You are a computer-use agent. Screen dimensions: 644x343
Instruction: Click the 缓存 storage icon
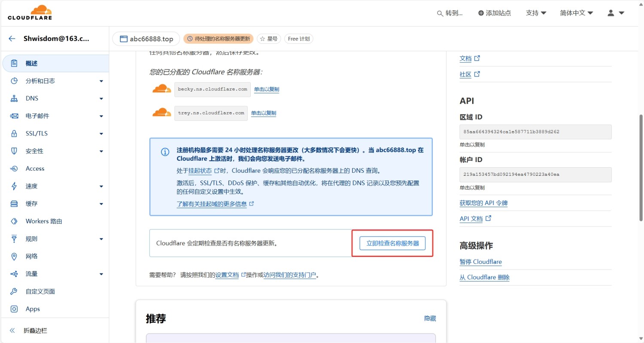[x=14, y=204]
